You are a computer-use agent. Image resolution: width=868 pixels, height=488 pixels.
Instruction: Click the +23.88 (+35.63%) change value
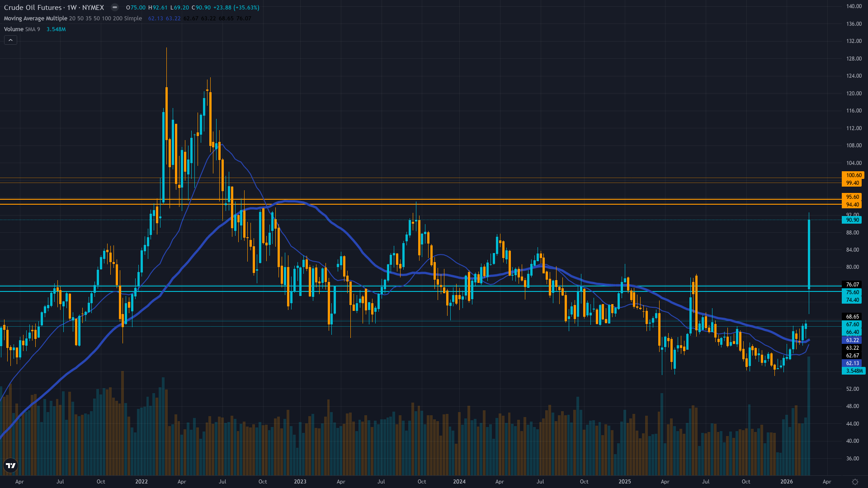(x=236, y=8)
